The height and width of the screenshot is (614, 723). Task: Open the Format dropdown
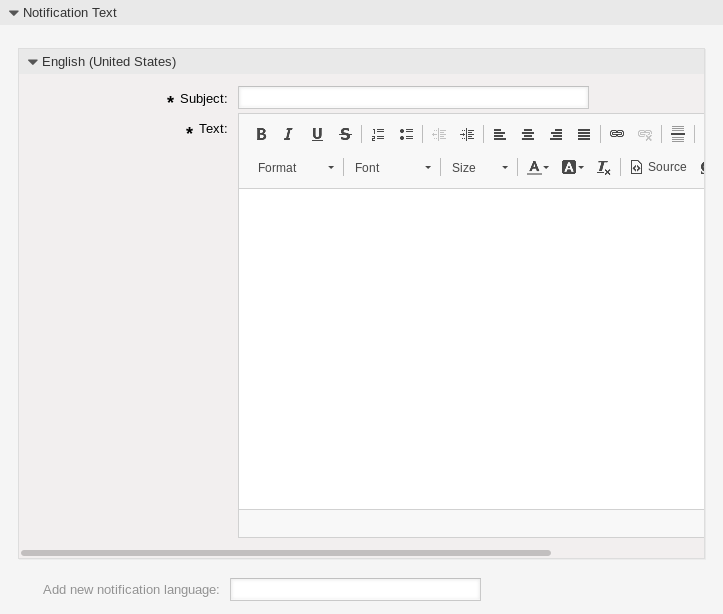pos(296,167)
